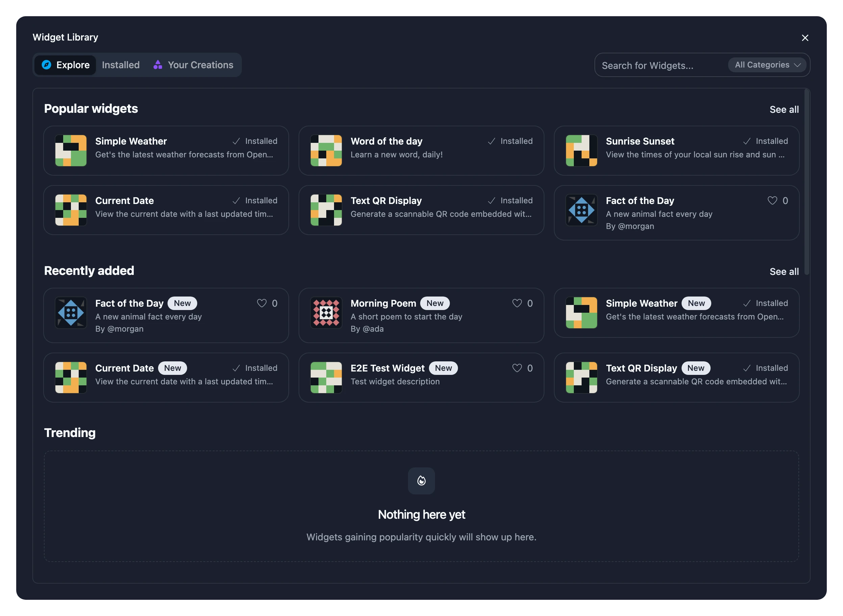The image size is (843, 616).
Task: Click the Current Date icon in Popular widgets
Action: point(71,210)
